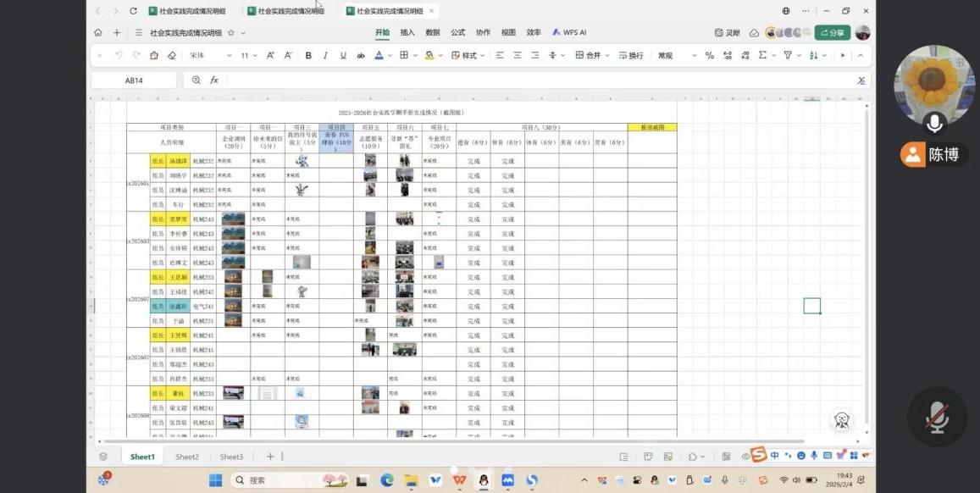Image resolution: width=980 pixels, height=493 pixels.
Task: Open the font name dropdown showing 宋体
Action: (x=210, y=55)
